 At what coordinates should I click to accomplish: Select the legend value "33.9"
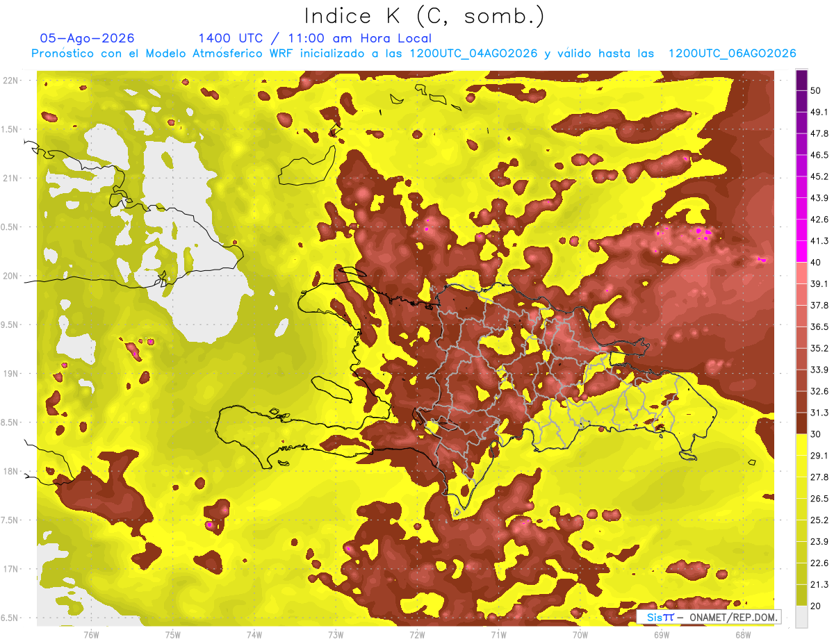(819, 370)
